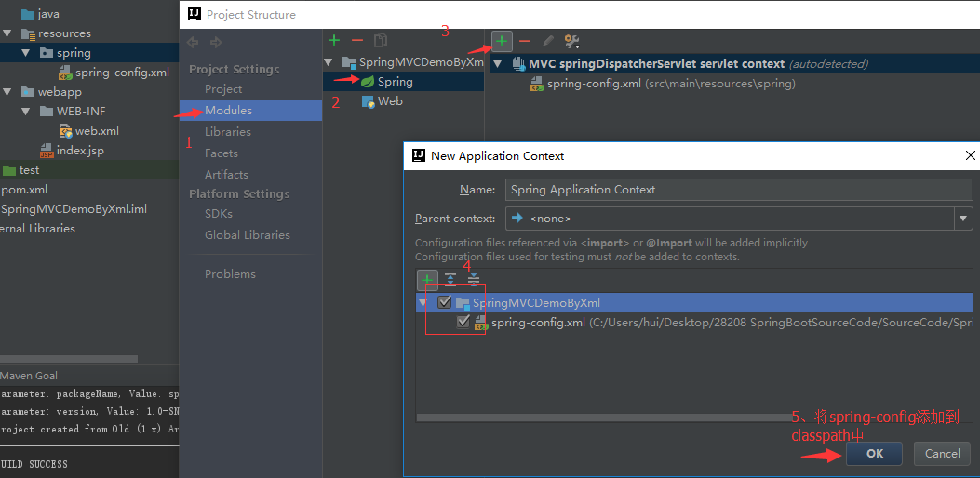Collapse the webapp folder in project tree
Image resolution: width=980 pixels, height=478 pixels.
pyautogui.click(x=7, y=92)
